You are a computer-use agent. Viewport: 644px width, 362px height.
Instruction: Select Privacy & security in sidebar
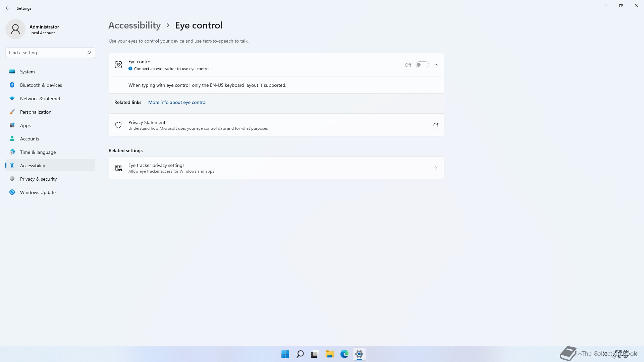(38, 179)
